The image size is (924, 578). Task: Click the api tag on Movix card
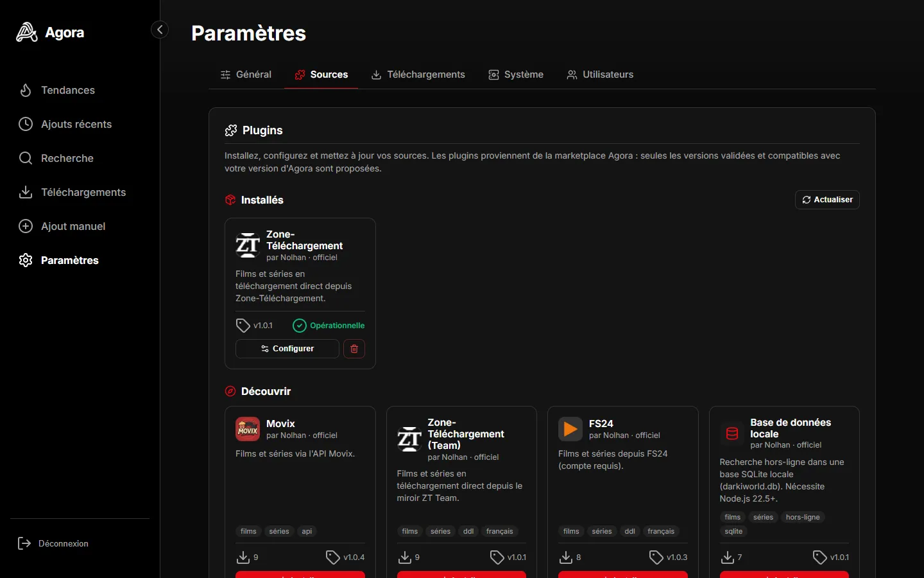point(307,531)
